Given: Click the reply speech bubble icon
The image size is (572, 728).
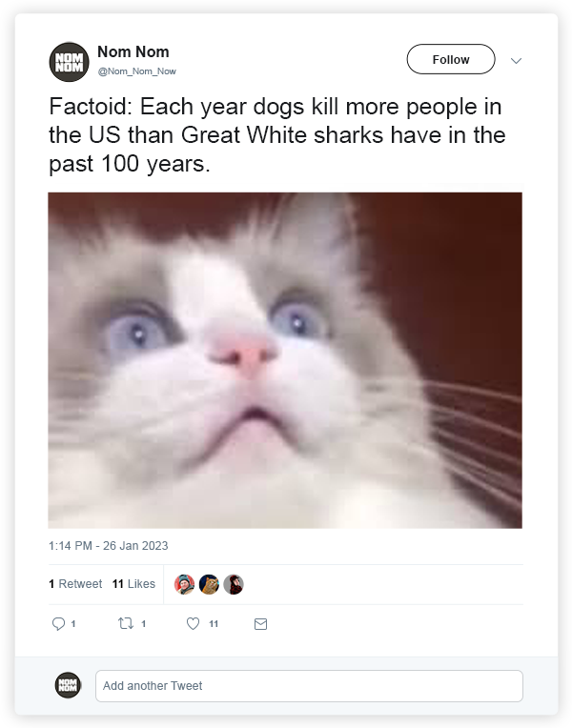Looking at the screenshot, I should 58,623.
